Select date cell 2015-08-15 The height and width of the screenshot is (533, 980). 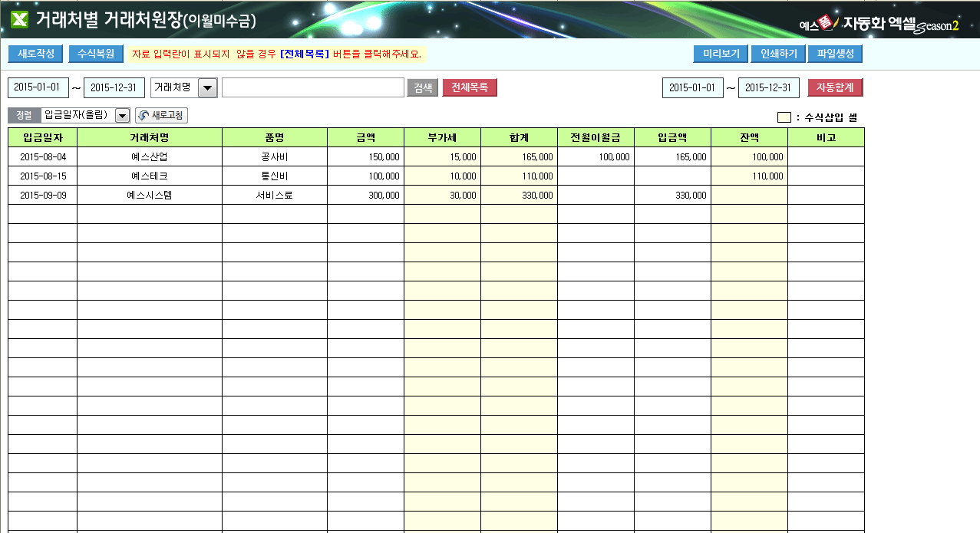[43, 176]
